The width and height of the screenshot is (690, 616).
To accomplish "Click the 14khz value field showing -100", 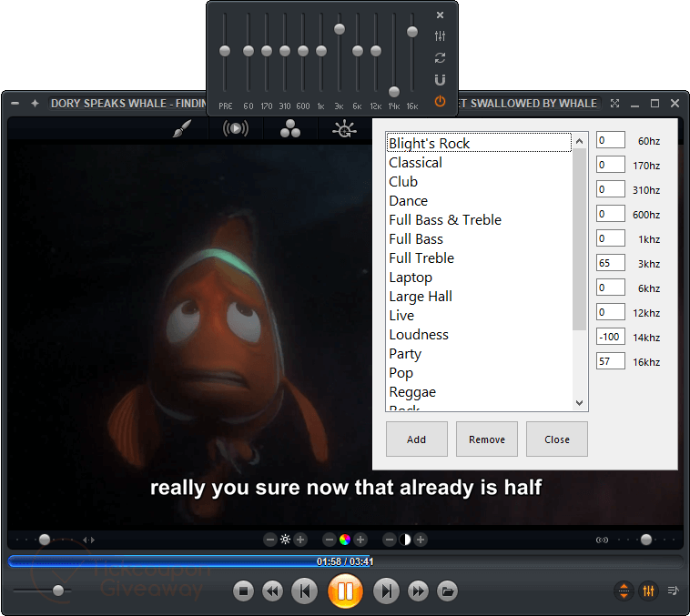I will 611,337.
